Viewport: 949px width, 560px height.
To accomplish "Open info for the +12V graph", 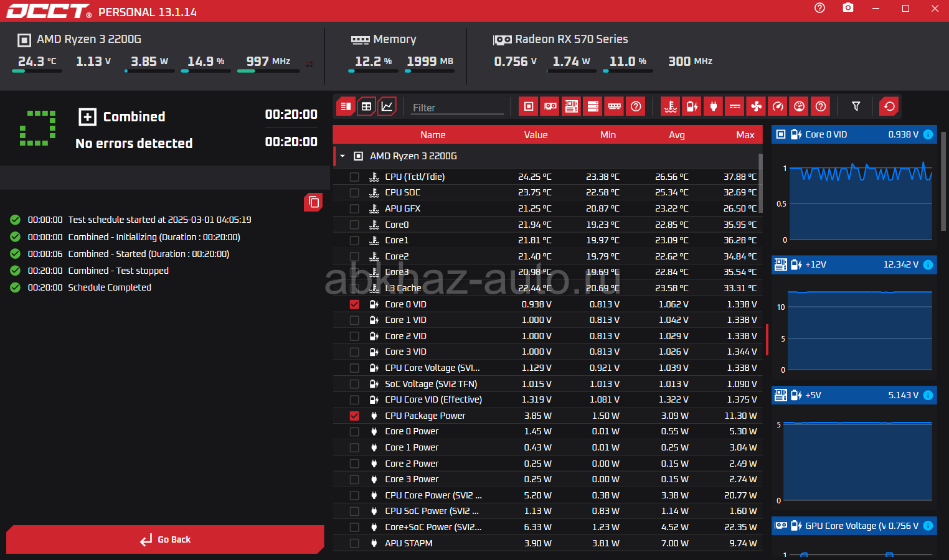I will point(928,264).
